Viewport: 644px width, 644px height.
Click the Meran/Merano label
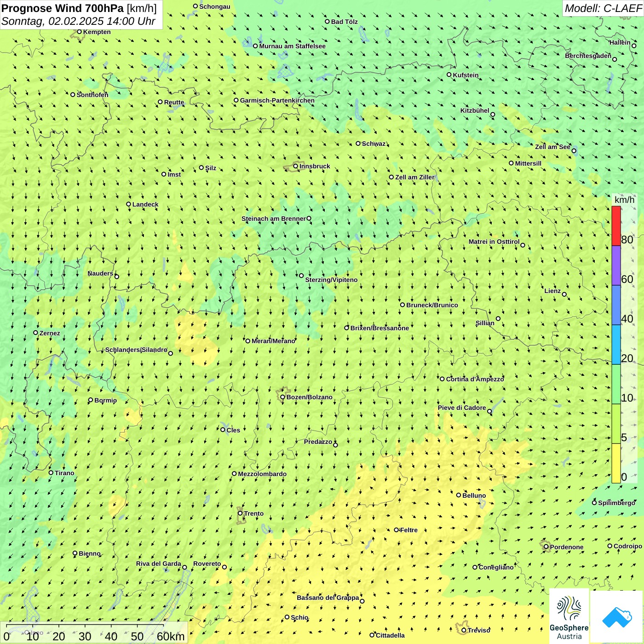[273, 341]
